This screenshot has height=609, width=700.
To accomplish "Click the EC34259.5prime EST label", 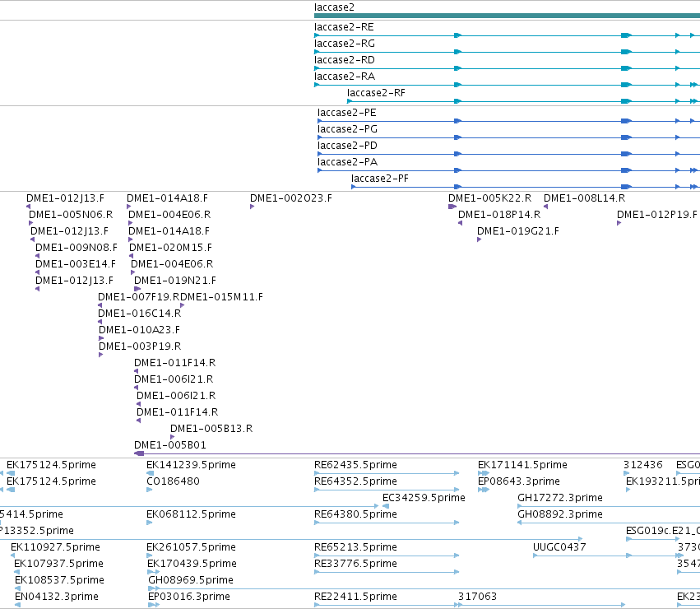I will pos(424,499).
